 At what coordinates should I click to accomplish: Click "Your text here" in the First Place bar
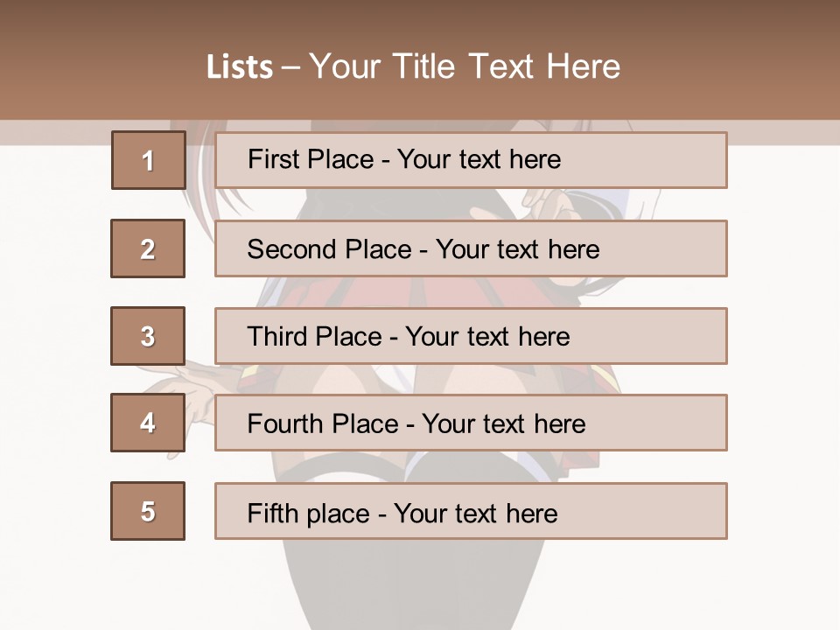479,159
